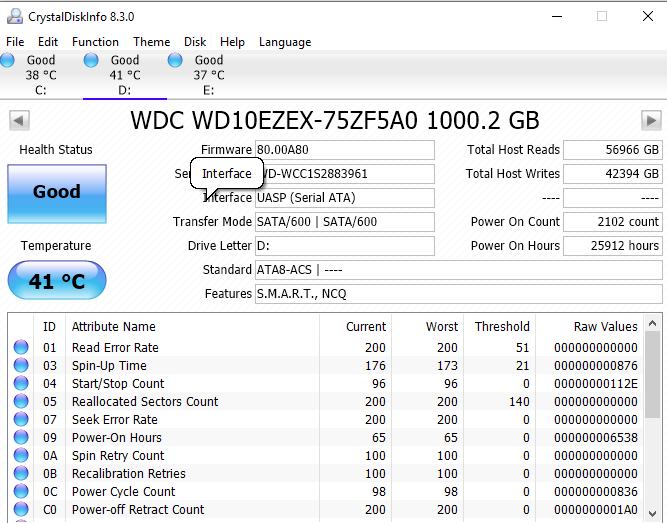667x523 pixels.
Task: Select the C: drive status orb
Action: tap(8, 61)
